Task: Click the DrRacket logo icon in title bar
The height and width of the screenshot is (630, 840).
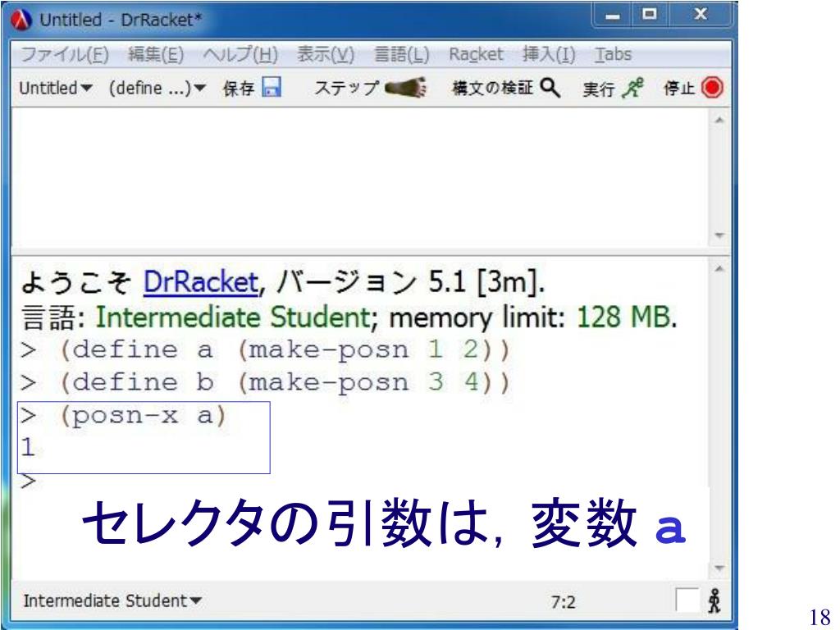Action: point(21,20)
